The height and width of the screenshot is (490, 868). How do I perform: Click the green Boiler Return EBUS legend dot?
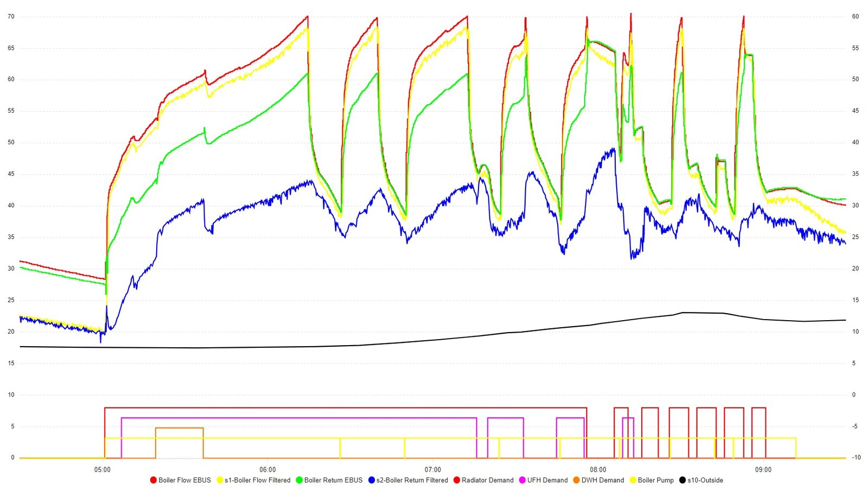pos(299,480)
